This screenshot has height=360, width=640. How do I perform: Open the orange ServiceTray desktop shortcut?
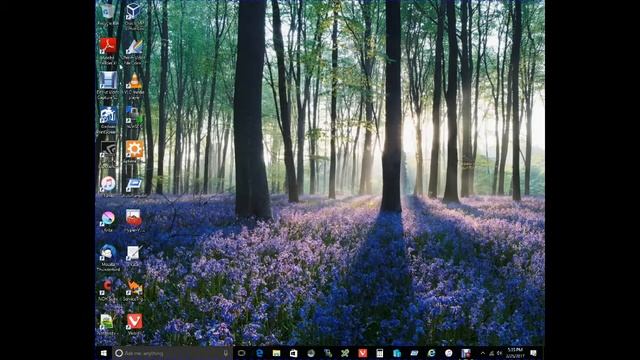coord(133,289)
